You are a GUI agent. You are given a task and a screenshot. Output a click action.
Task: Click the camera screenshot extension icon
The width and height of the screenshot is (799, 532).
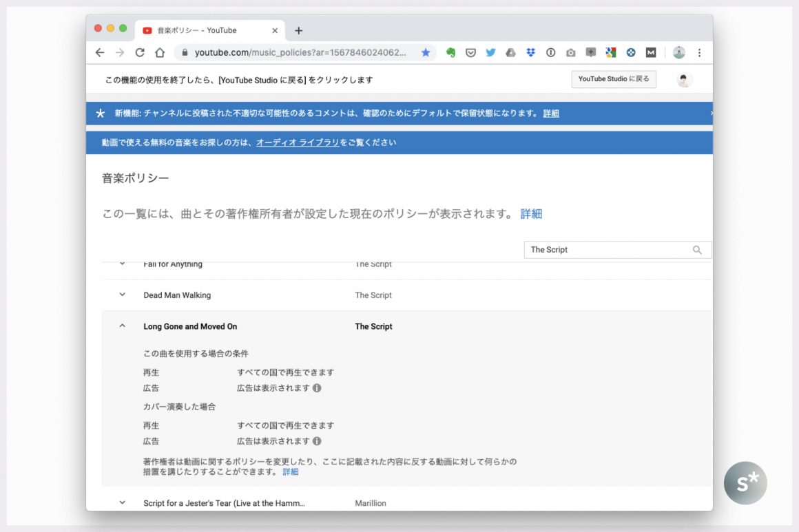click(570, 52)
